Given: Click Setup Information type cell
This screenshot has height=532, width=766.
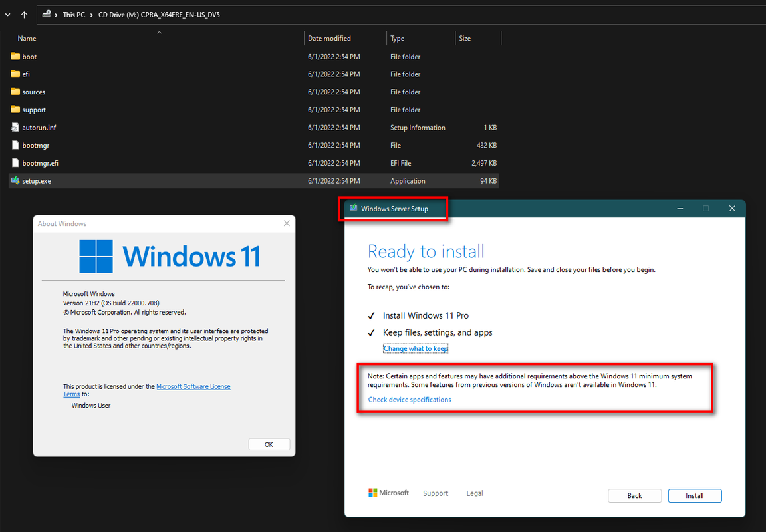Looking at the screenshot, I should point(418,128).
